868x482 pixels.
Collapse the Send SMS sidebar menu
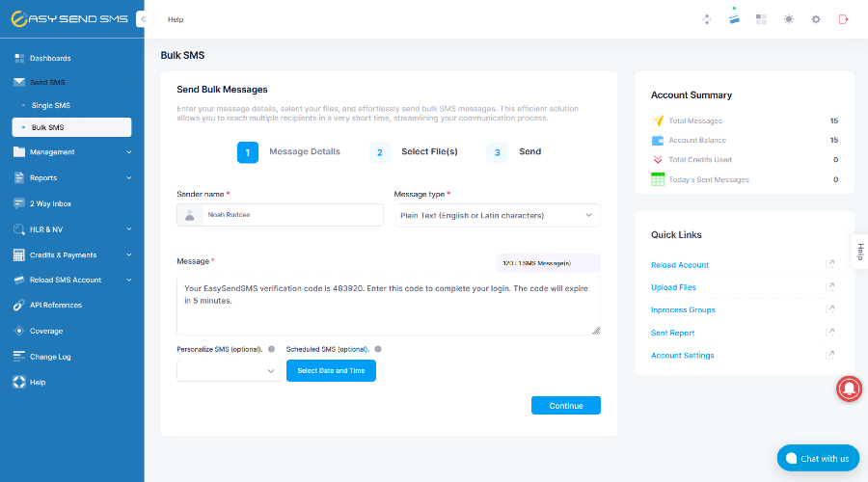[72, 82]
